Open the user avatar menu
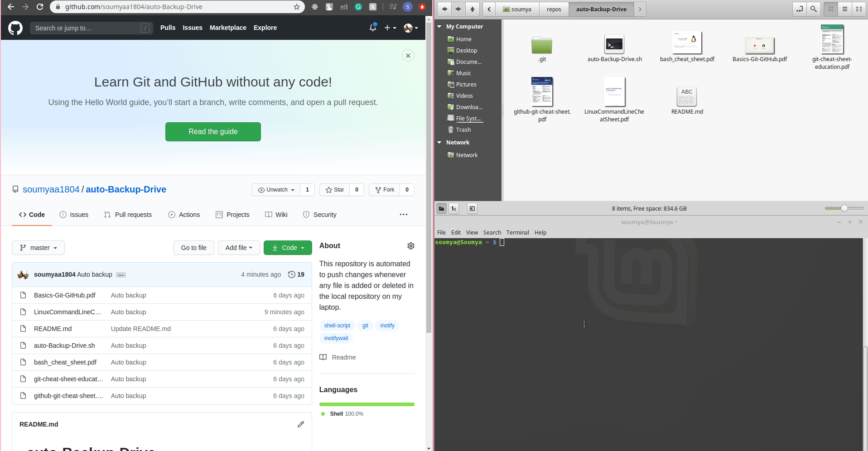The image size is (868, 451). click(x=411, y=28)
